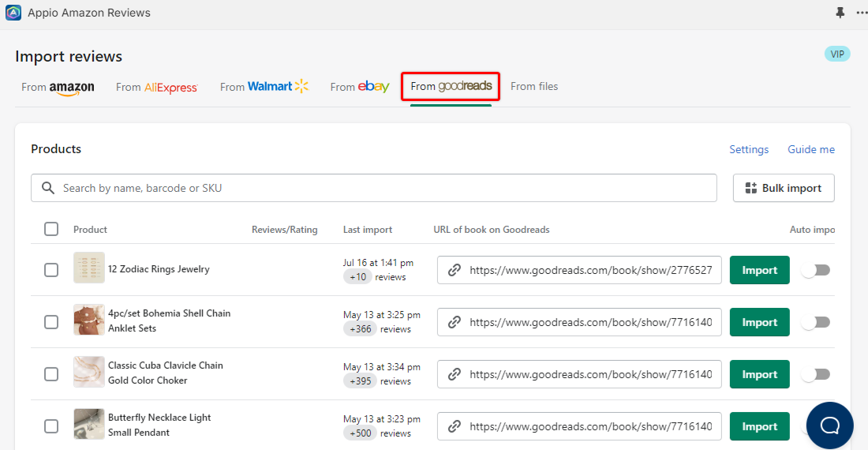Viewport: 868px width, 450px height.
Task: Open the Bohemia Shell Chain Anklet thumbnail
Action: [89, 320]
